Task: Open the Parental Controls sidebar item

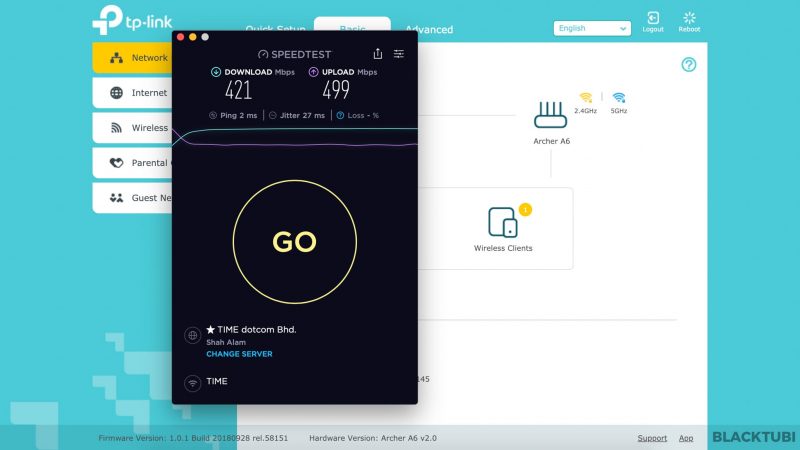Action: (x=132, y=163)
